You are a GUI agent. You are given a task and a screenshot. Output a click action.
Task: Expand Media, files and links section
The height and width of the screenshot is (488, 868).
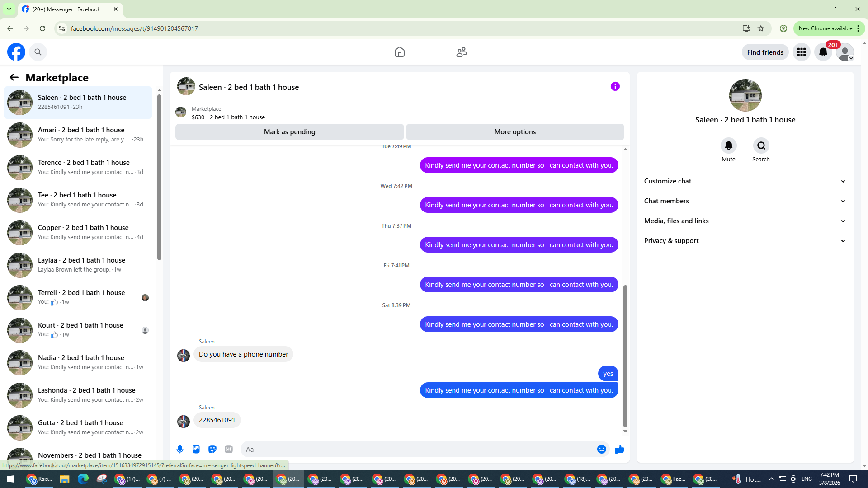pyautogui.click(x=745, y=221)
